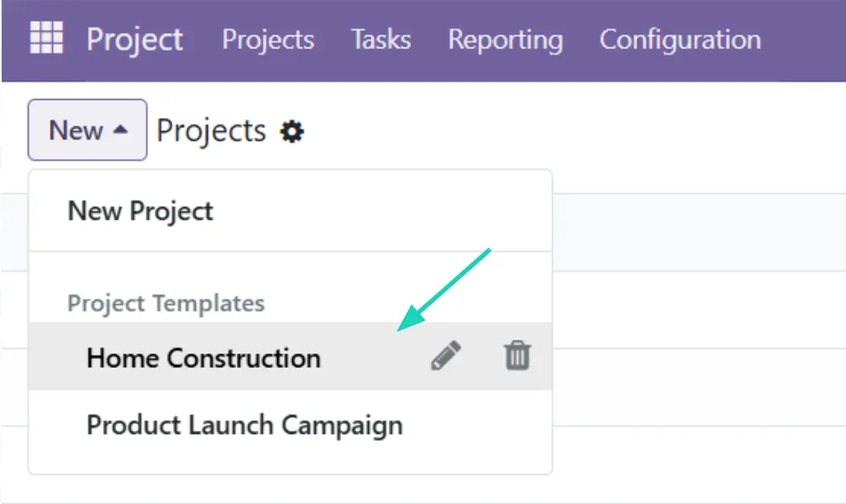The image size is (846, 504).
Task: Click the trash icon beside Home Construction
Action: pyautogui.click(x=518, y=357)
